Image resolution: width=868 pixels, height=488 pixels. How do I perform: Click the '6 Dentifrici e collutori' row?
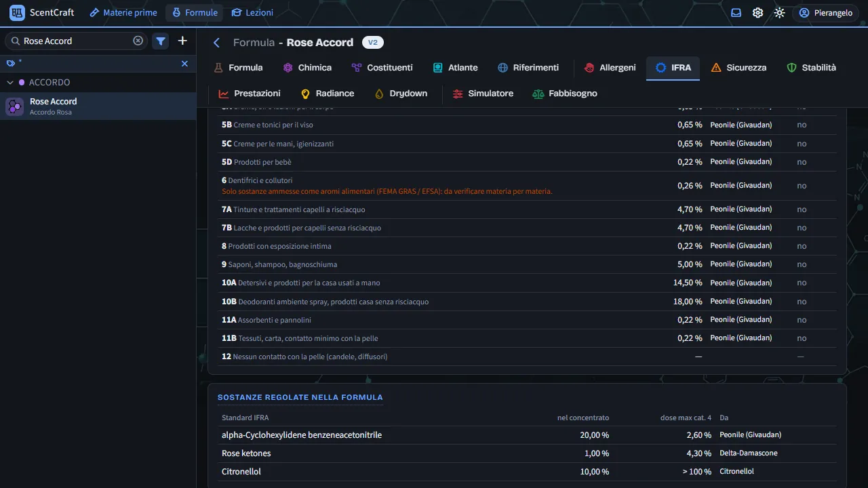pos(527,186)
